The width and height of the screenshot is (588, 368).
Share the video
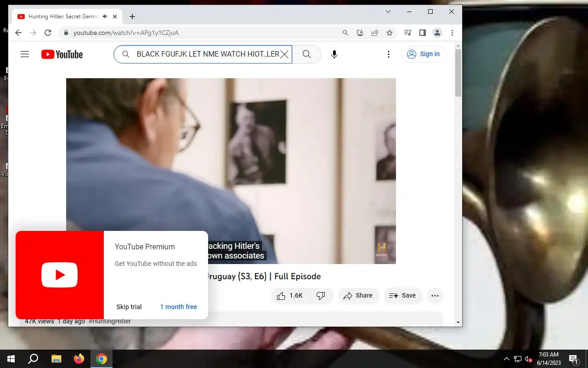coord(358,296)
